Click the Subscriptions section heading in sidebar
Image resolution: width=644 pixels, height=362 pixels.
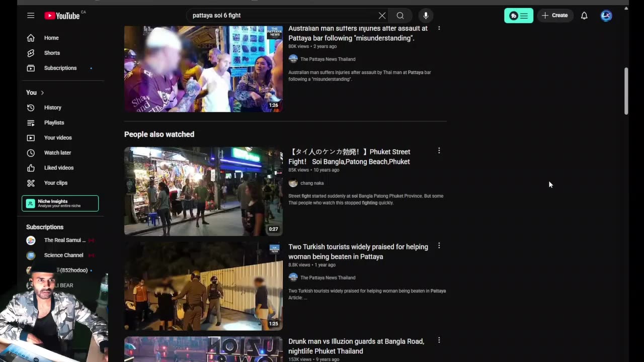(45, 227)
